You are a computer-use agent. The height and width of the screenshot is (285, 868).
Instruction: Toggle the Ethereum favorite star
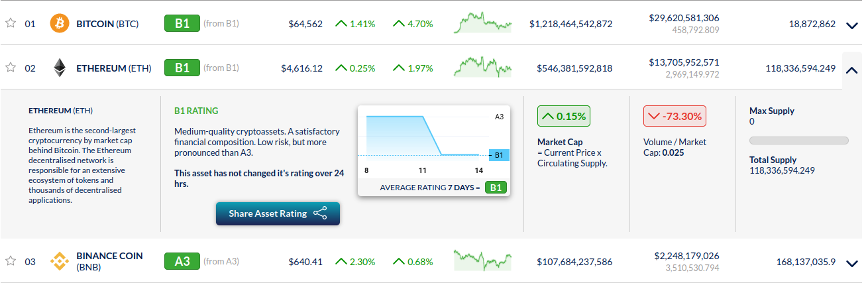[x=11, y=68]
